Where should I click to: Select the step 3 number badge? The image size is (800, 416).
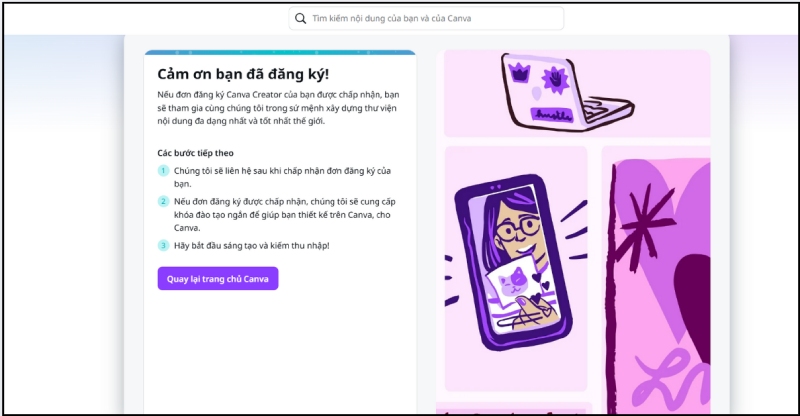coord(163,245)
